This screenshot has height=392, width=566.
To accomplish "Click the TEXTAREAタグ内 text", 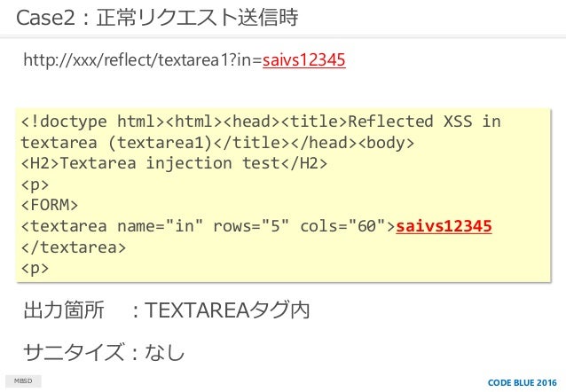I will pyautogui.click(x=227, y=310).
